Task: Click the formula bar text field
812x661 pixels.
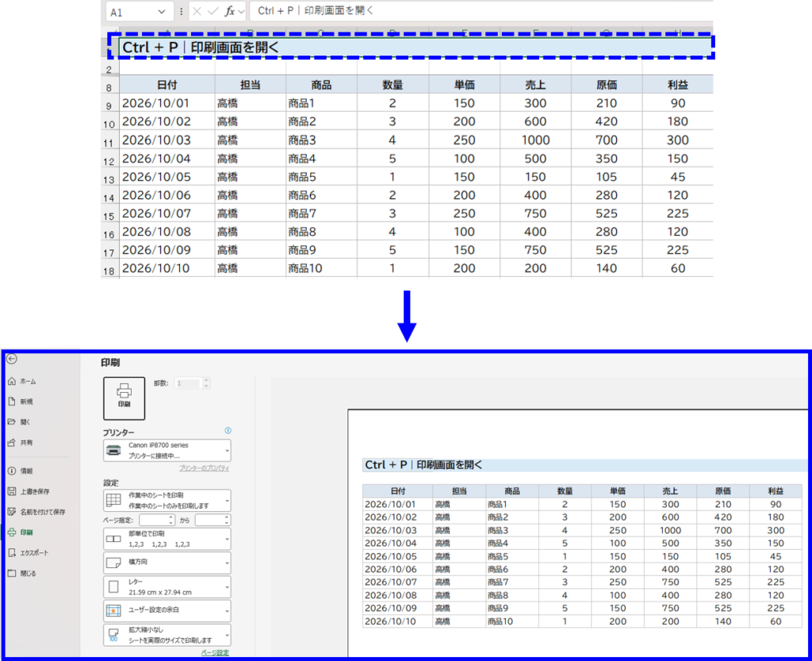Action: tap(481, 11)
